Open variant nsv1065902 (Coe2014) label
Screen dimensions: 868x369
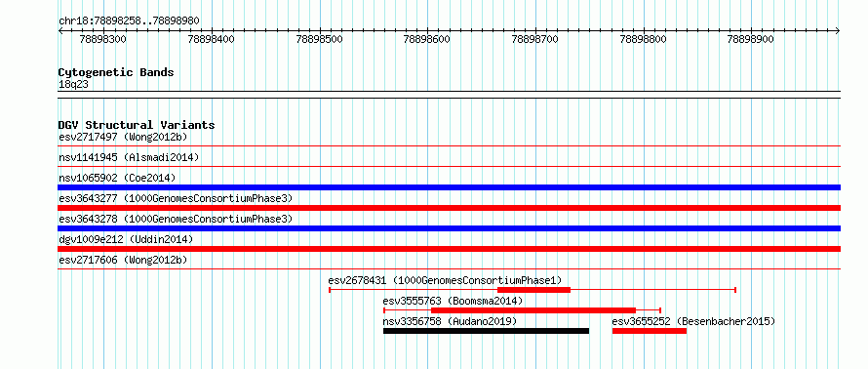click(x=117, y=178)
